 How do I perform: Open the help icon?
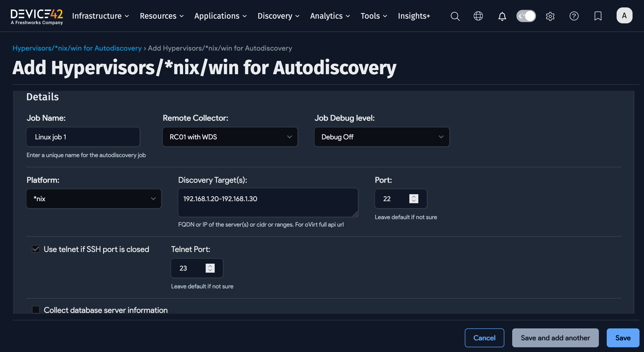pos(574,16)
